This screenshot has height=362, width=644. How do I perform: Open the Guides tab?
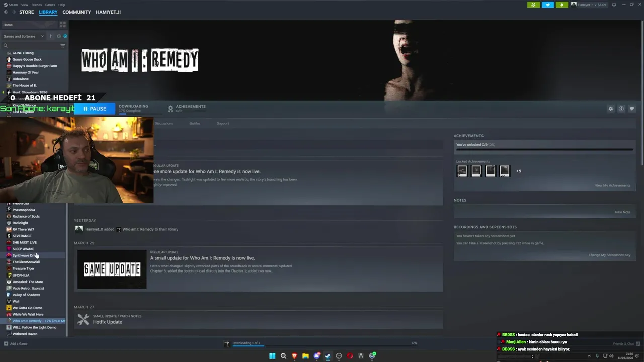(x=195, y=123)
